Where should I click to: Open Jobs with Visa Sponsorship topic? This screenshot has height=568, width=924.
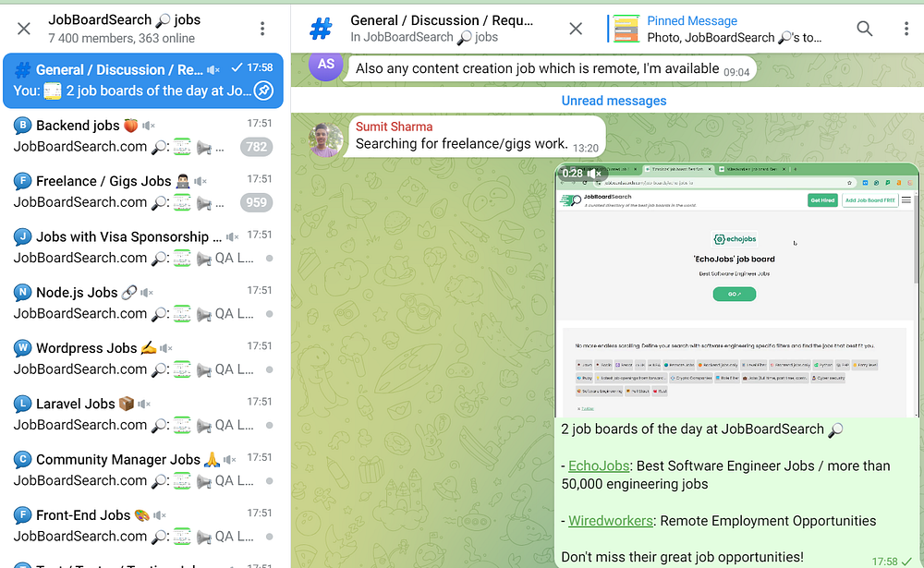143,248
